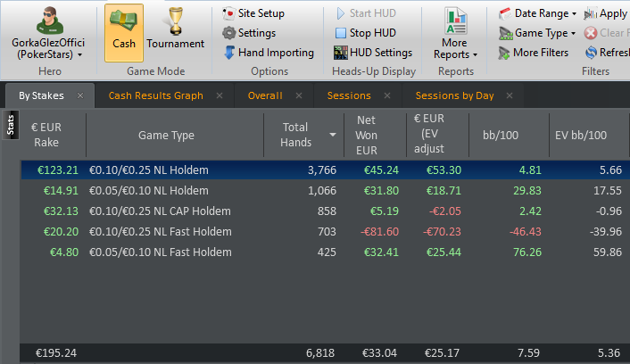Select the €0.05/€0.10 NL Fast Holdem row
The height and width of the screenshot is (364, 630).
pos(325,252)
